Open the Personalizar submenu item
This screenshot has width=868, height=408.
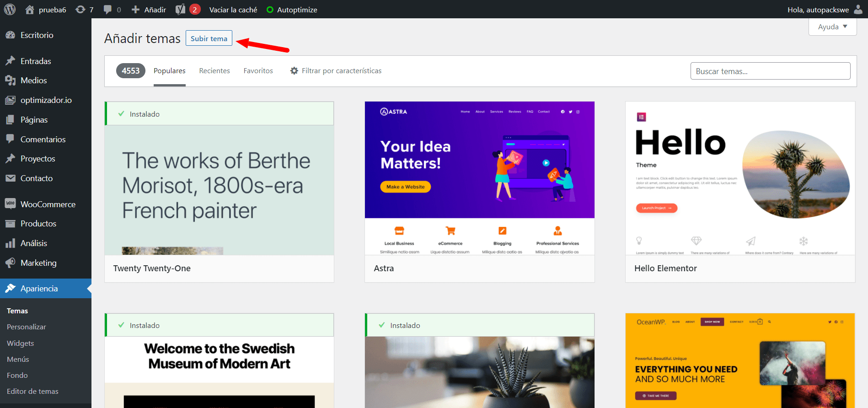tap(27, 327)
